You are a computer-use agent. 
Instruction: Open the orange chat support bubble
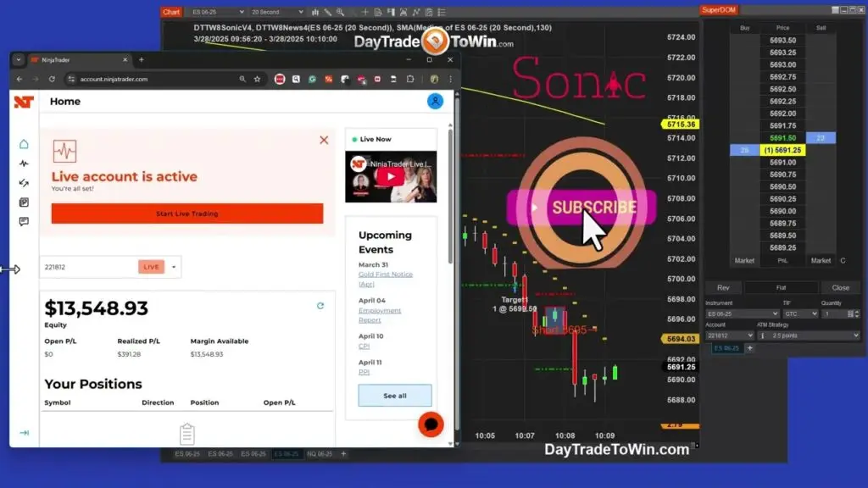pyautogui.click(x=431, y=424)
